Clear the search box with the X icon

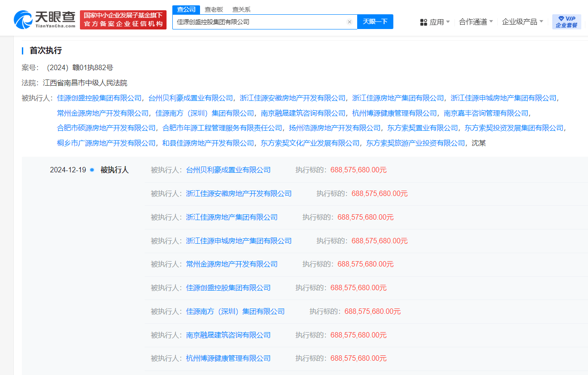[350, 22]
